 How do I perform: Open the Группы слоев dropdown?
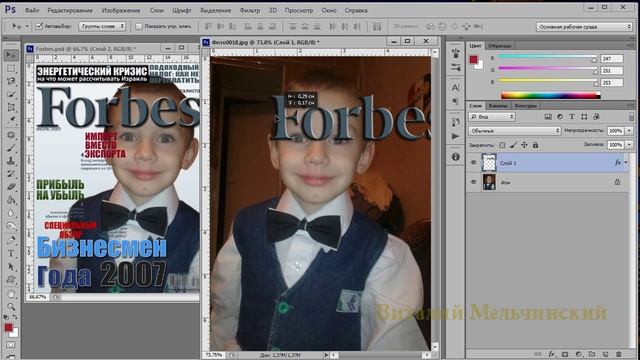click(102, 26)
